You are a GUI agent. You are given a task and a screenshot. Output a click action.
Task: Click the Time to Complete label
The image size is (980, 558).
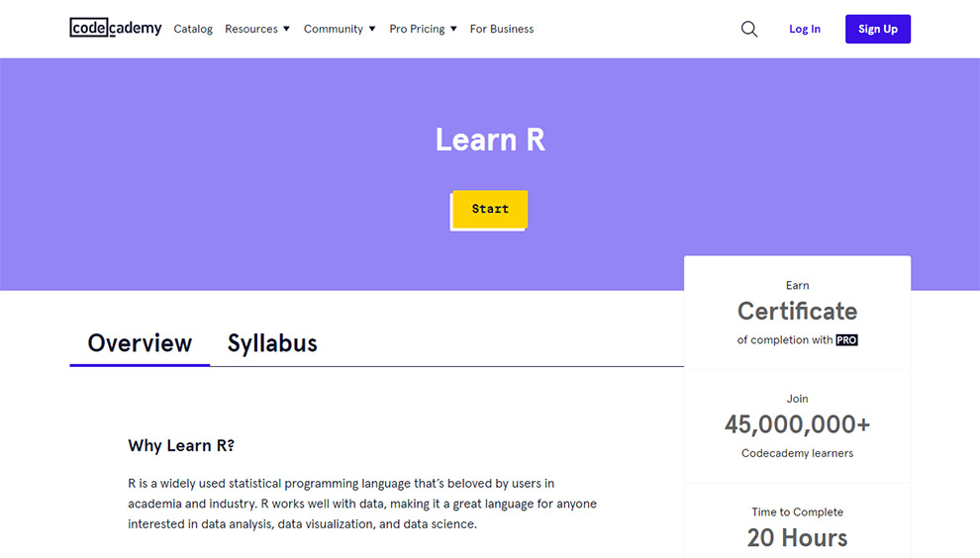[x=797, y=511]
